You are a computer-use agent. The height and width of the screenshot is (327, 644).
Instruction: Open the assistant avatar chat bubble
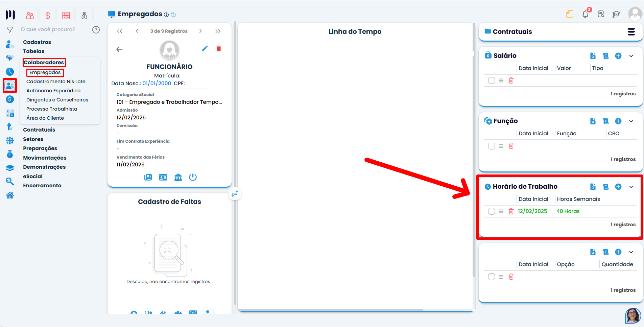(x=633, y=315)
